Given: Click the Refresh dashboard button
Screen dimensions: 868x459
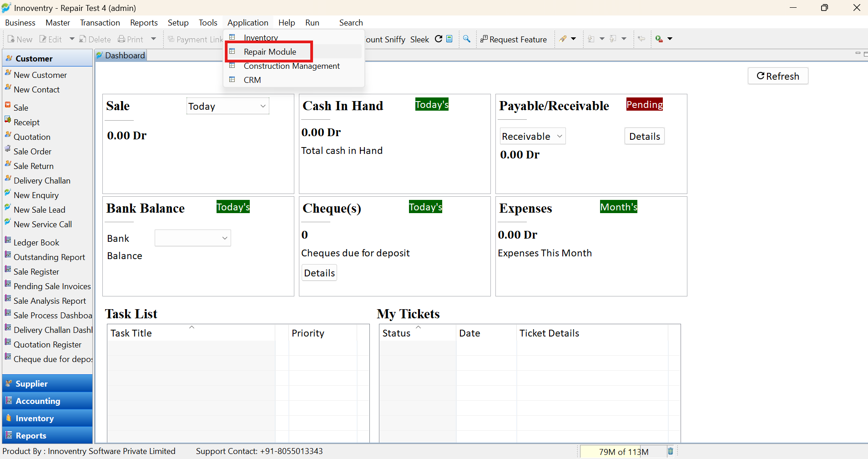Looking at the screenshot, I should click(778, 76).
